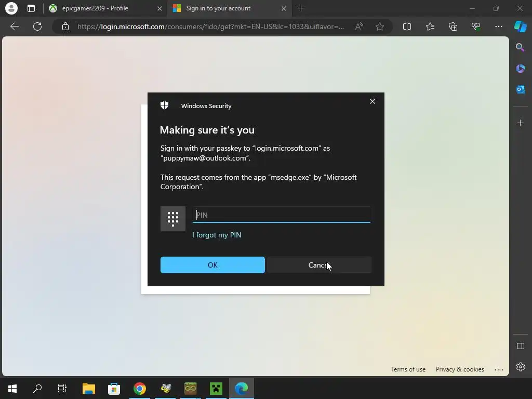Open Edge Settings and more menu
The height and width of the screenshot is (399, 532).
pyautogui.click(x=498, y=26)
